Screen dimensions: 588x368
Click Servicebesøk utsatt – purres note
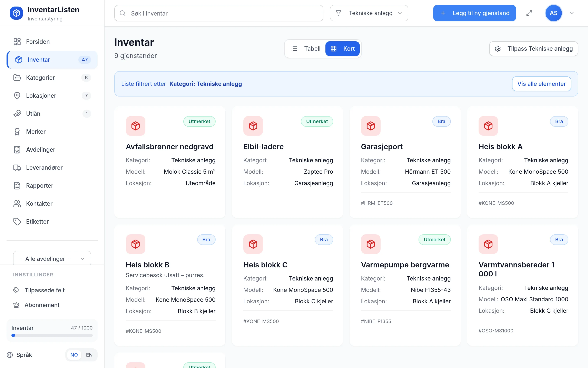(165, 275)
